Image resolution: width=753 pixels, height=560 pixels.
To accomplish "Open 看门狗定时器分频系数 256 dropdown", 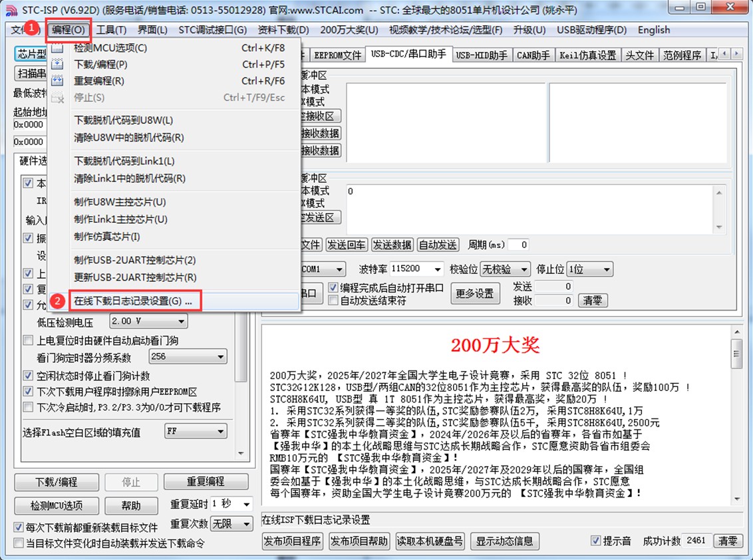I will click(188, 356).
